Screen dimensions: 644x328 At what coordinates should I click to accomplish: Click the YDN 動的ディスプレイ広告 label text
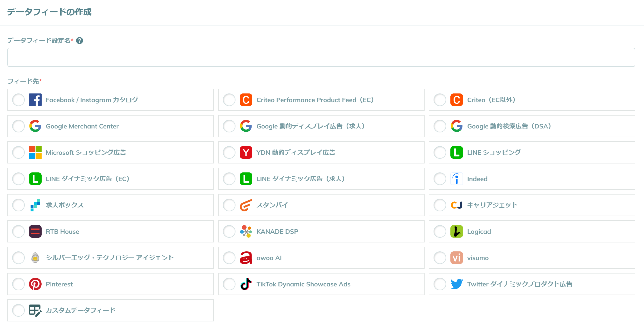click(x=296, y=152)
